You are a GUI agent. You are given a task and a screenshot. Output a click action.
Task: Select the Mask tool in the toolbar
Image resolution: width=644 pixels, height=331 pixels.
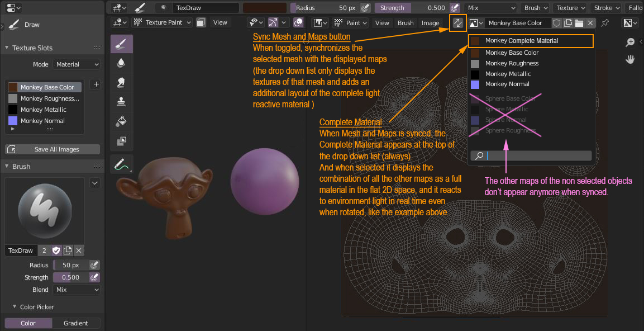pos(122,141)
